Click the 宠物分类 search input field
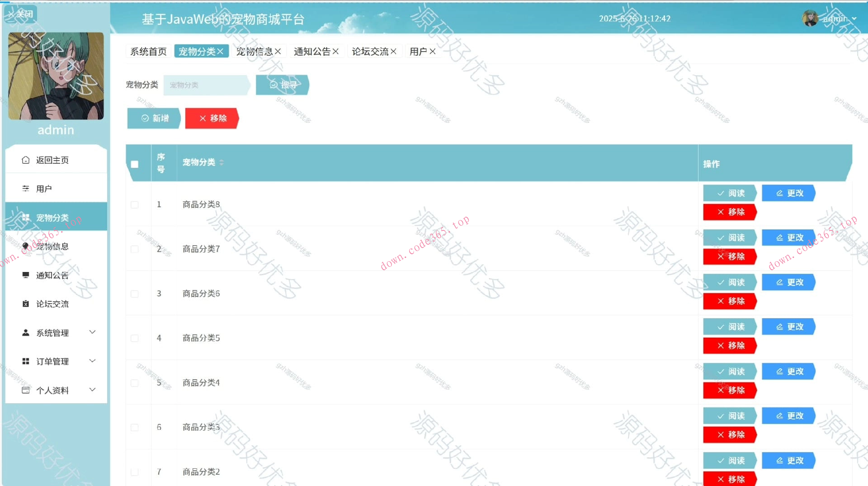This screenshot has height=486, width=868. (206, 85)
